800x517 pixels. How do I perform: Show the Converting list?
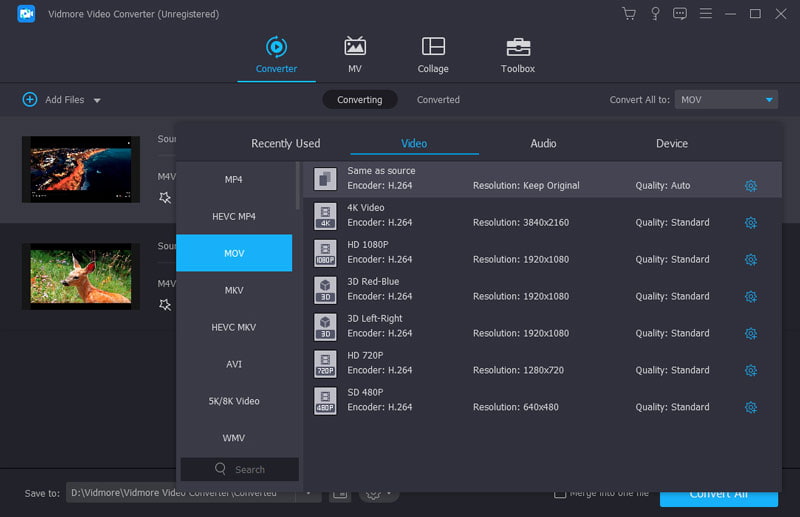360,100
